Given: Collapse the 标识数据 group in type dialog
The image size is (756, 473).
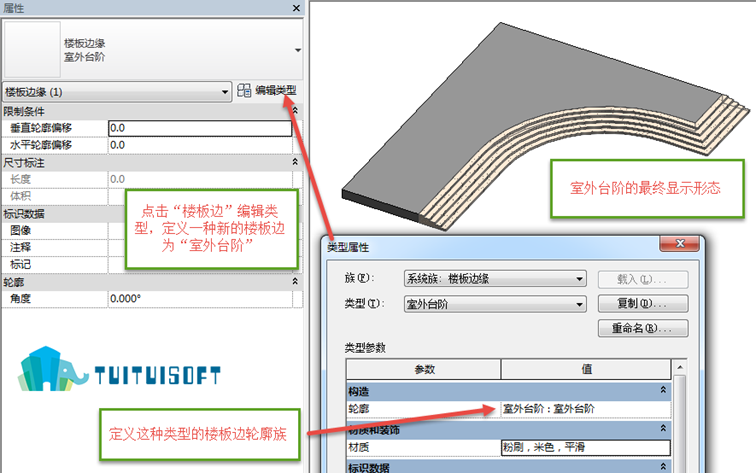Looking at the screenshot, I should click(663, 466).
